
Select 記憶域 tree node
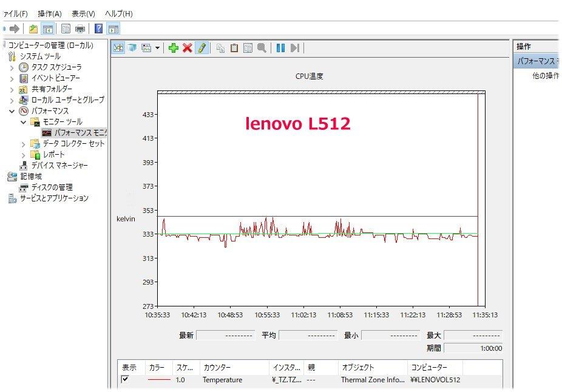[31, 177]
